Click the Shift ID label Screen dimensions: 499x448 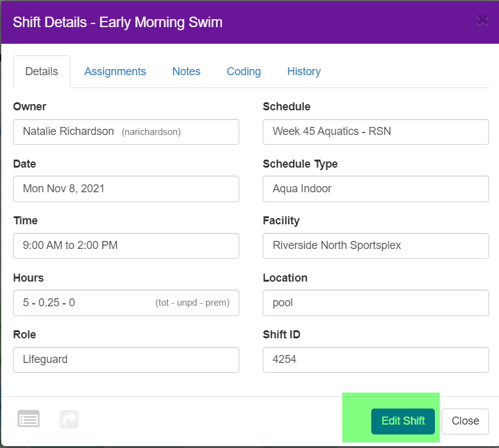pos(281,335)
